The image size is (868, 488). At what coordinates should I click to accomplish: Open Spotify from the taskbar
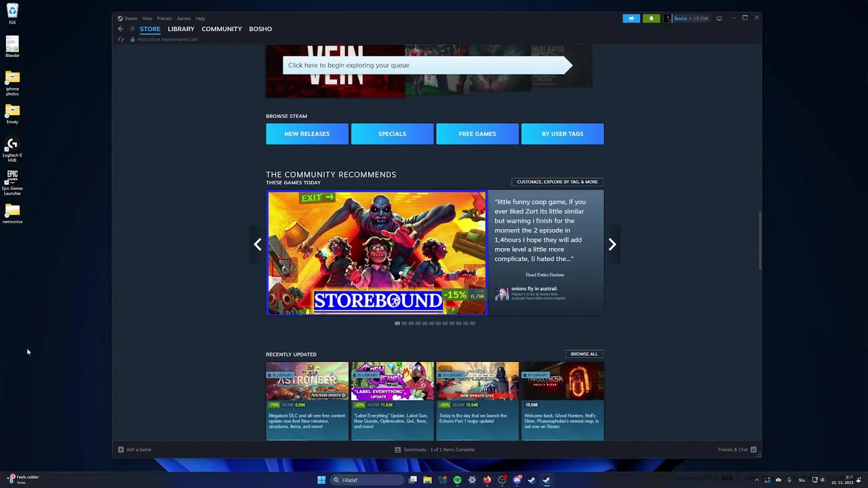pyautogui.click(x=457, y=480)
